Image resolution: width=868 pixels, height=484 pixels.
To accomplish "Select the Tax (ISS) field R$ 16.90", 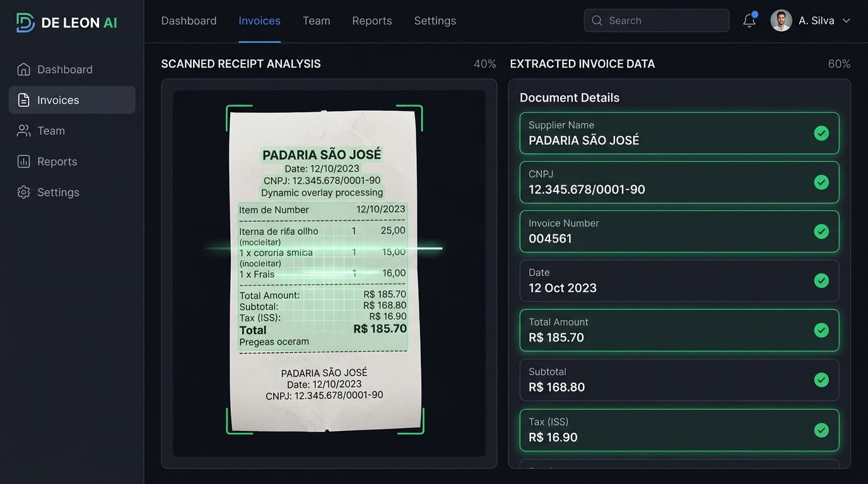I will (x=679, y=430).
